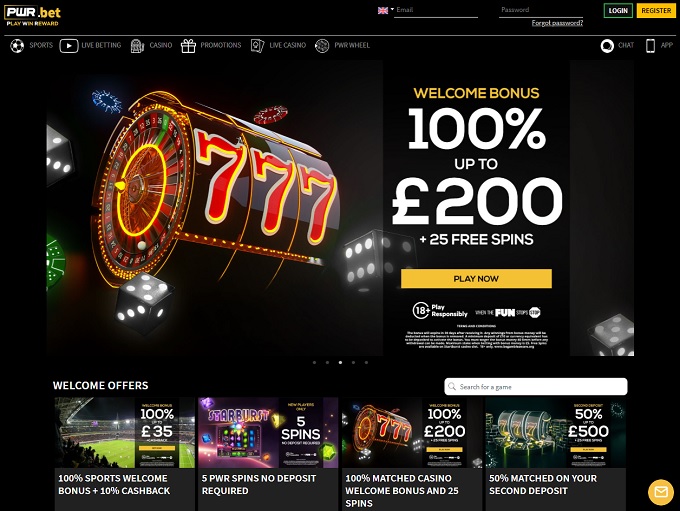
Task: Open Promotions via the gift box icon
Action: coord(188,46)
